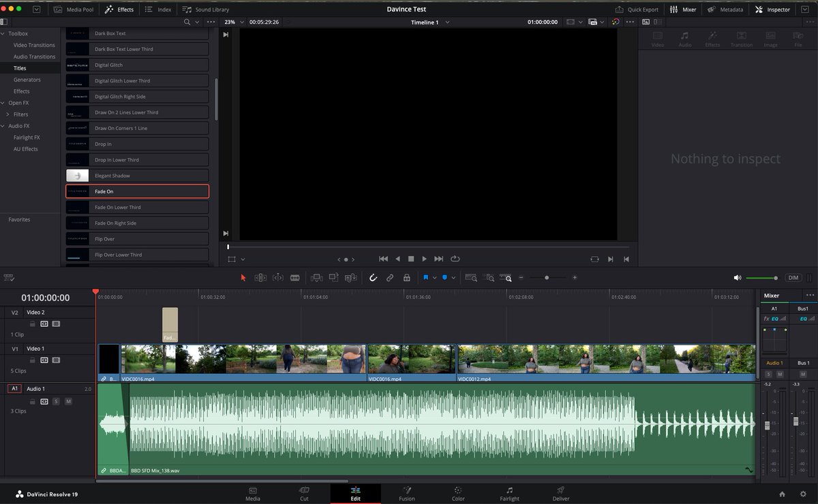
Task: Click Quick Export button
Action: click(x=637, y=10)
